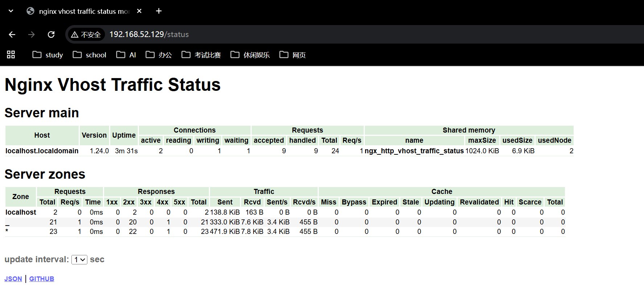Click the Sent value 471.9 KiB

(225, 231)
